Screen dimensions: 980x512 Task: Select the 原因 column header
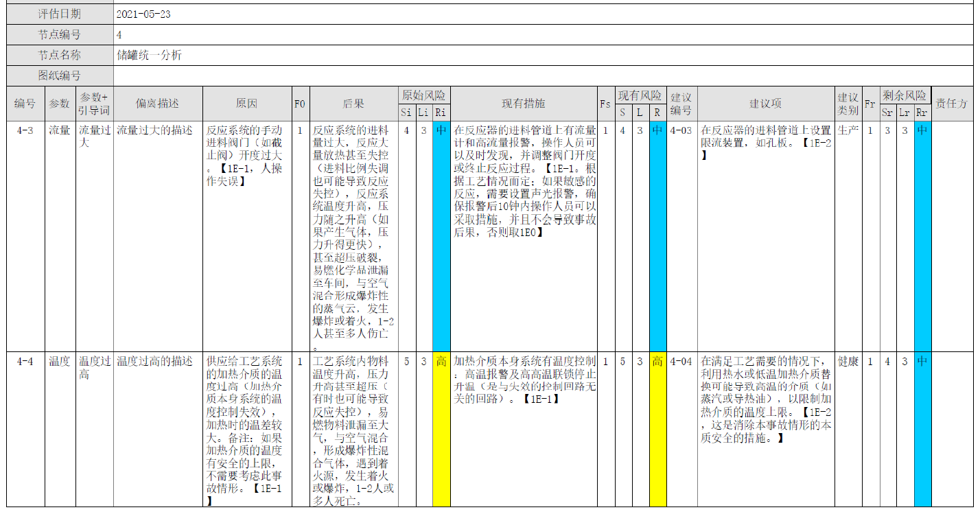(x=247, y=104)
